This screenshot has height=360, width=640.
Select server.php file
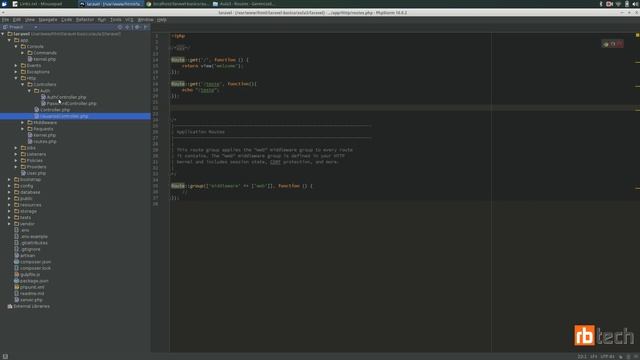pos(28,300)
